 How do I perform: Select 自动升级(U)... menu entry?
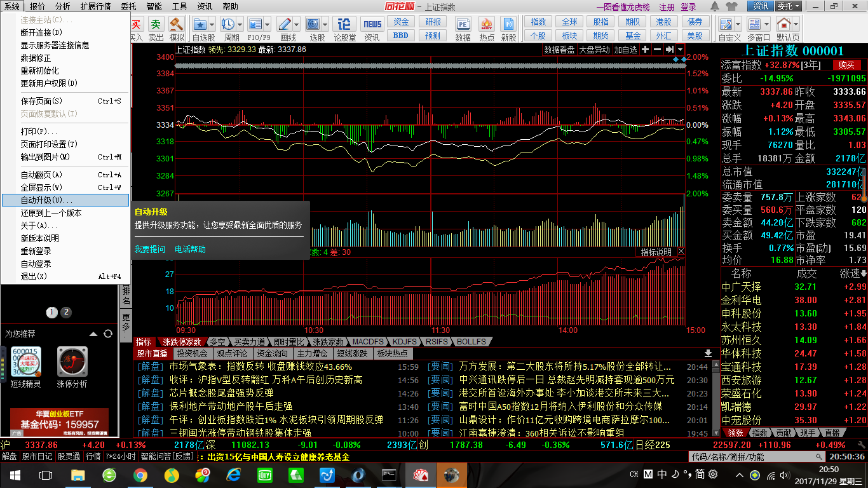(65, 200)
